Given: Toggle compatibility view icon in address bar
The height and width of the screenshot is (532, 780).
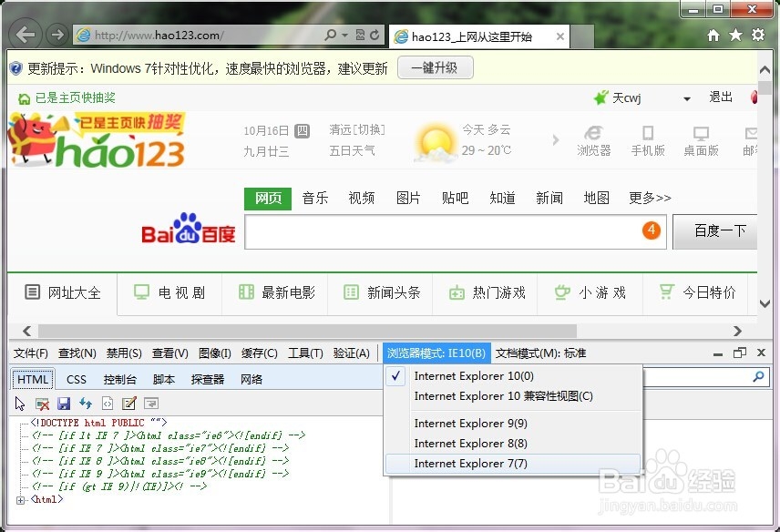Looking at the screenshot, I should (x=360, y=35).
